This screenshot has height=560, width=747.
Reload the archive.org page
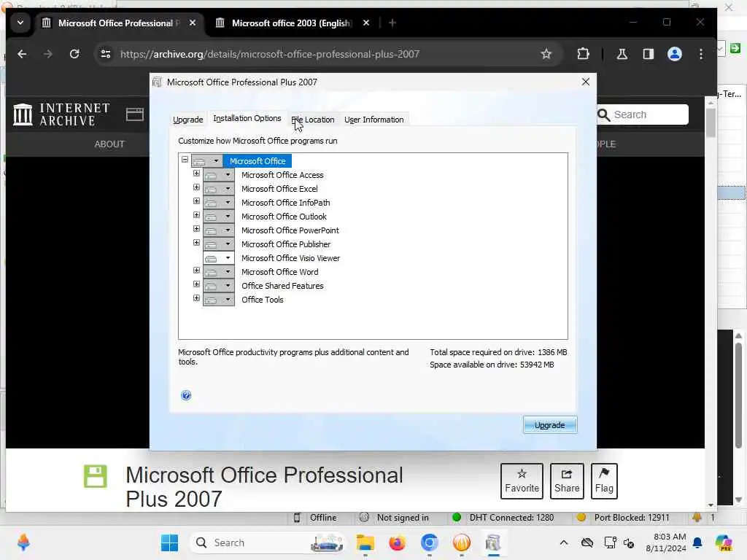74,54
